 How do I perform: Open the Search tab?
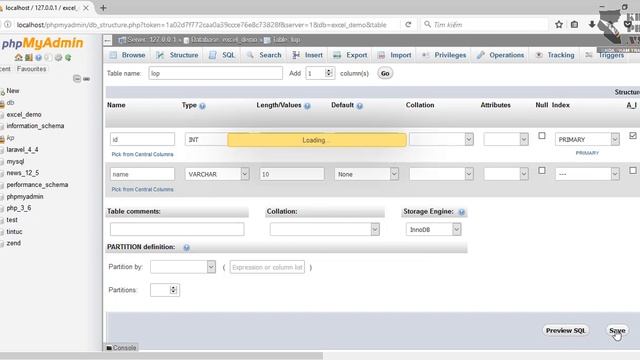click(x=264, y=55)
